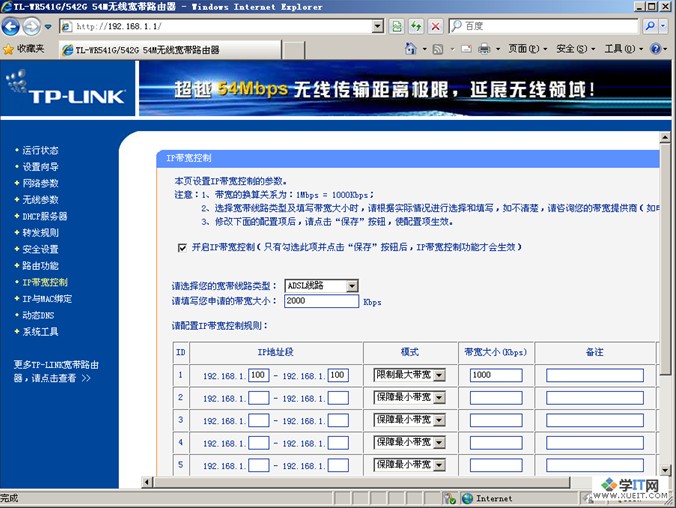
Task: Open row 3 保障最小带宽 mode dropdown
Action: coord(409,420)
